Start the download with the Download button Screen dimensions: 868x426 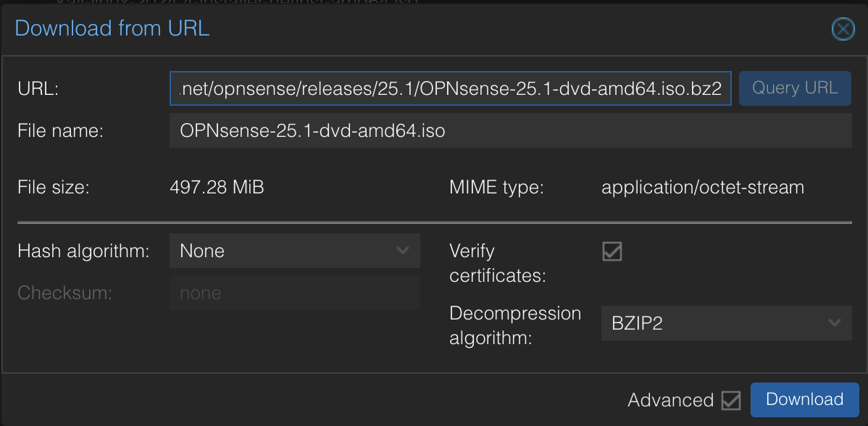pos(804,399)
